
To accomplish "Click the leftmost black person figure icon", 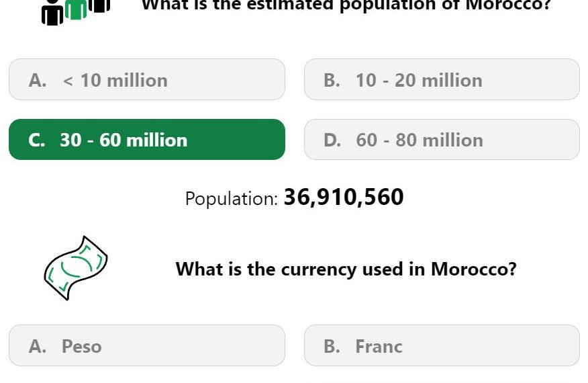I will pyautogui.click(x=52, y=12).
